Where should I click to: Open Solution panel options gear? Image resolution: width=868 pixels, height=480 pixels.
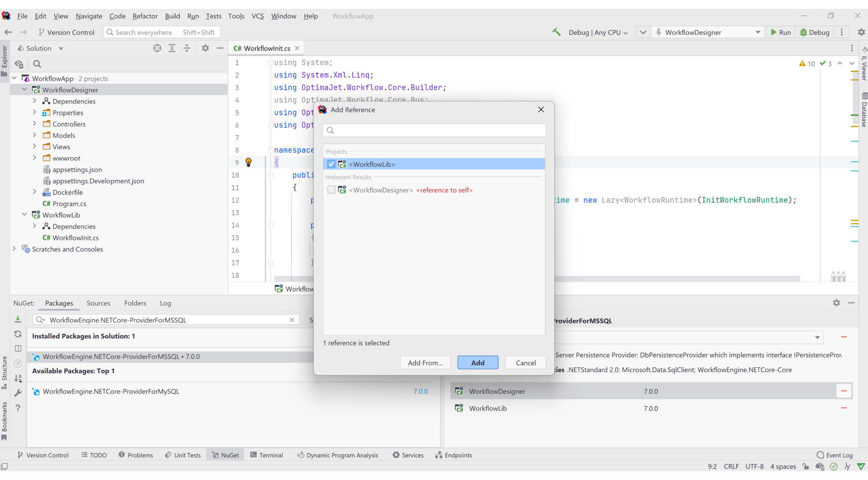pos(205,48)
